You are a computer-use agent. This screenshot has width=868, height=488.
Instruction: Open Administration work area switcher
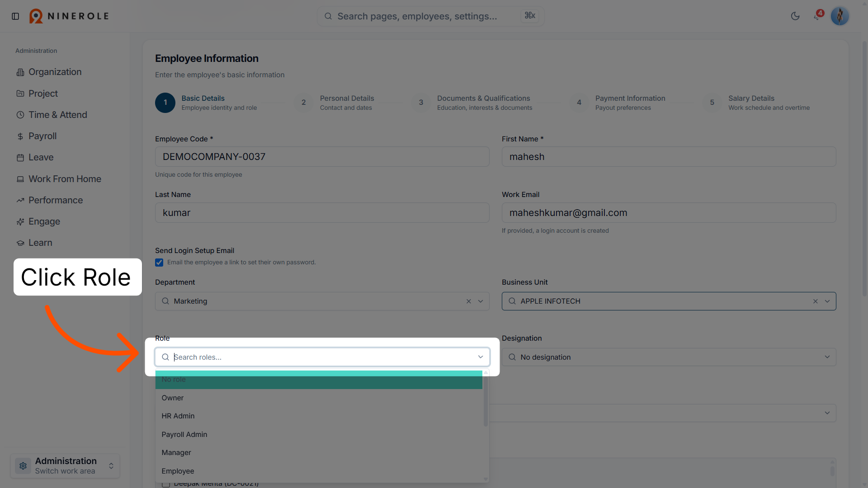click(65, 465)
